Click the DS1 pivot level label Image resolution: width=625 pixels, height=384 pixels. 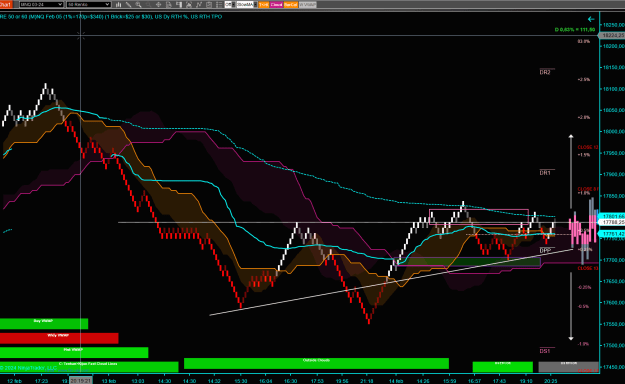[545, 351]
